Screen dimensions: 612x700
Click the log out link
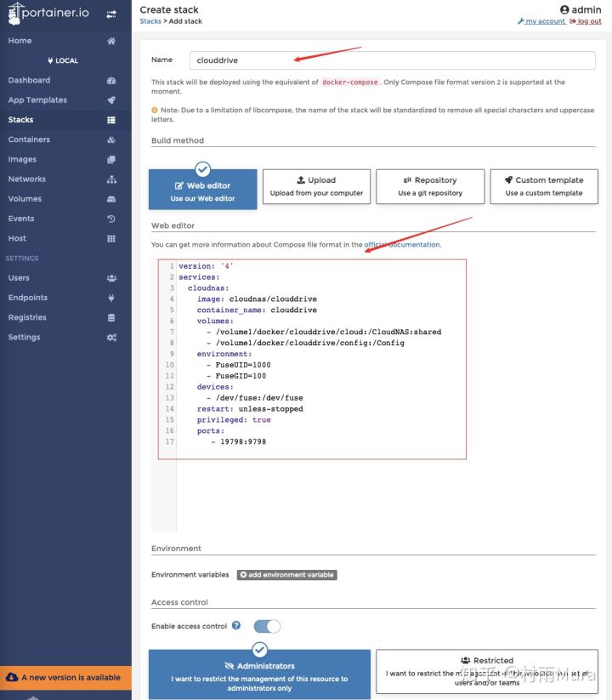pos(588,21)
